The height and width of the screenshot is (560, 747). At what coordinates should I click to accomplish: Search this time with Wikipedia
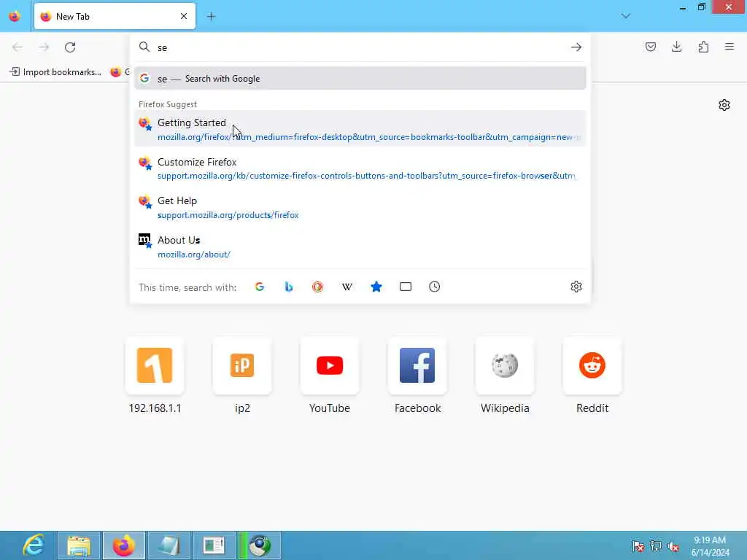(x=347, y=287)
